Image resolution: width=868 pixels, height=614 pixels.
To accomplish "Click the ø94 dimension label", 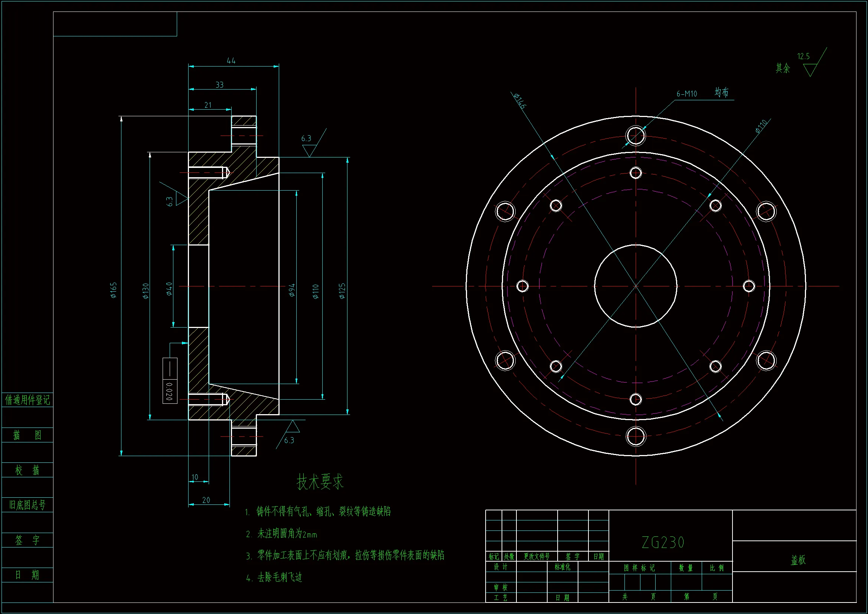I will pyautogui.click(x=292, y=290).
